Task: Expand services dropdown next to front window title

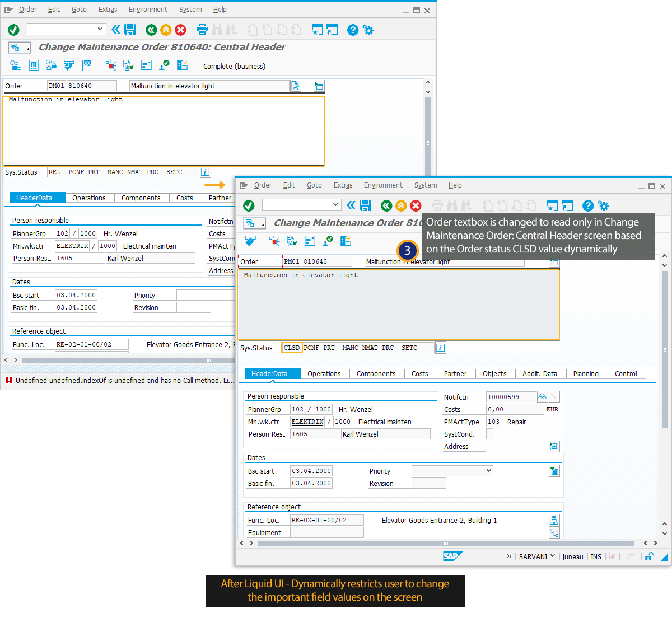Action: point(254,224)
